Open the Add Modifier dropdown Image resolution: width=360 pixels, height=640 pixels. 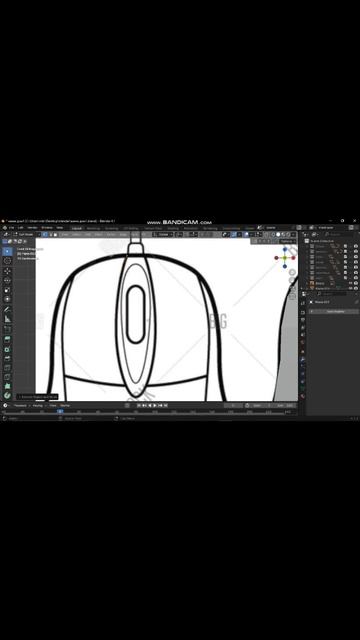(334, 311)
